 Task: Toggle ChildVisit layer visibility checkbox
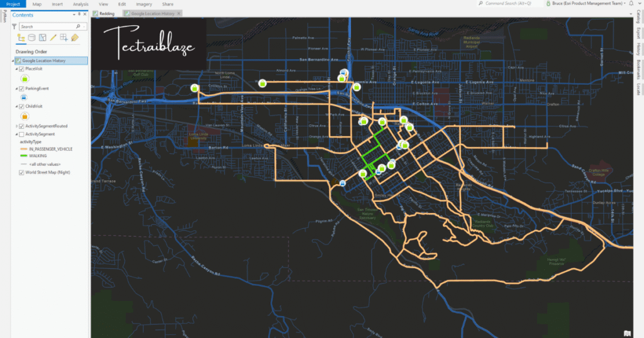coord(22,106)
